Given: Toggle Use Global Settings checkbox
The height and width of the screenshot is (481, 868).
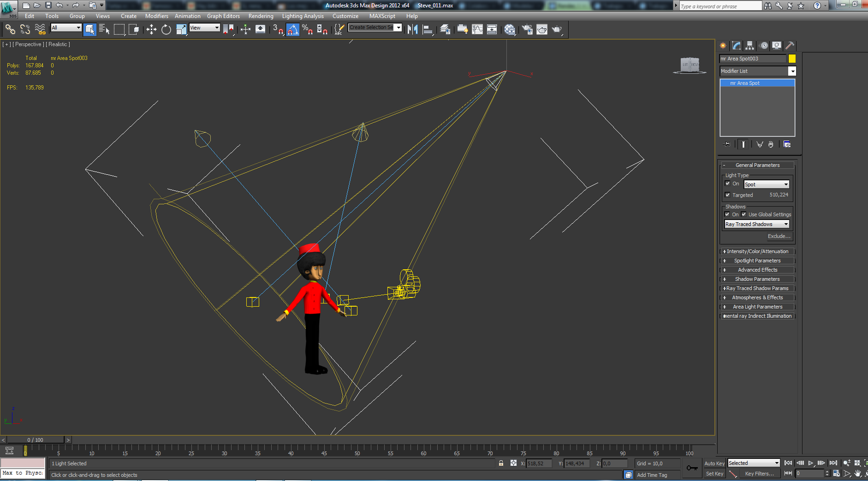Looking at the screenshot, I should (x=744, y=214).
